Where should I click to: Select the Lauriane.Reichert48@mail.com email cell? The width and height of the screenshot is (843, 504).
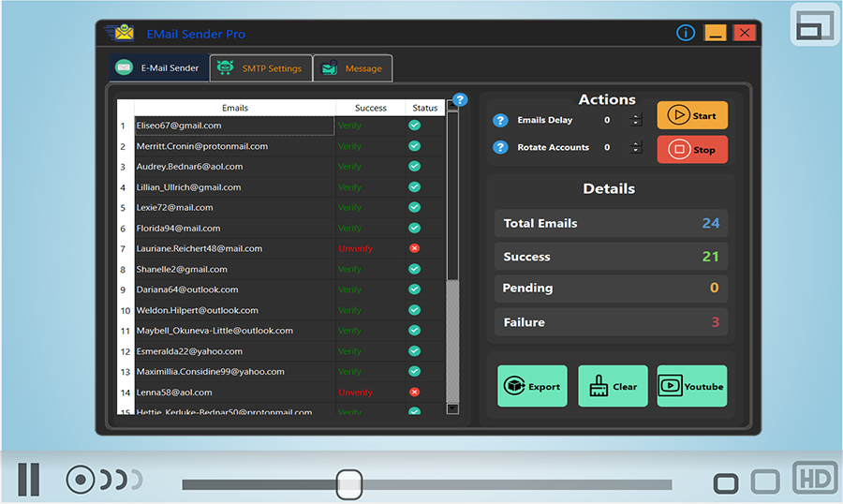234,248
